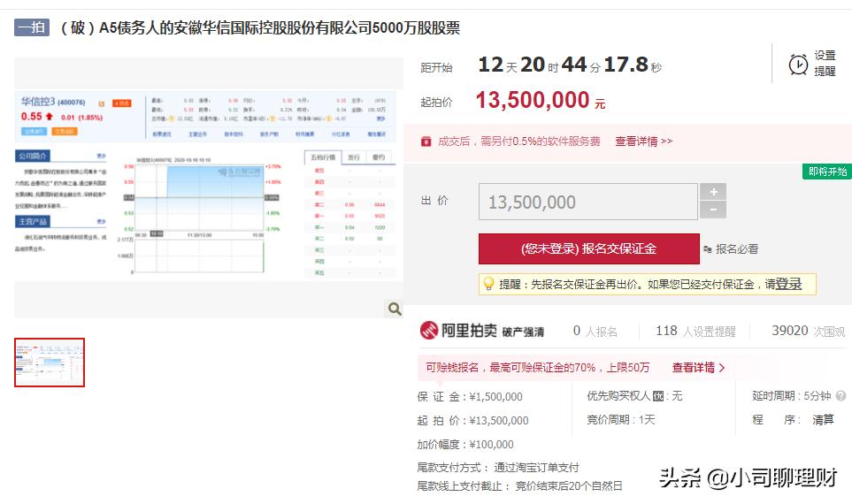Click the 程序 清算 text
This screenshot has width=852, height=504.
[x=793, y=420]
